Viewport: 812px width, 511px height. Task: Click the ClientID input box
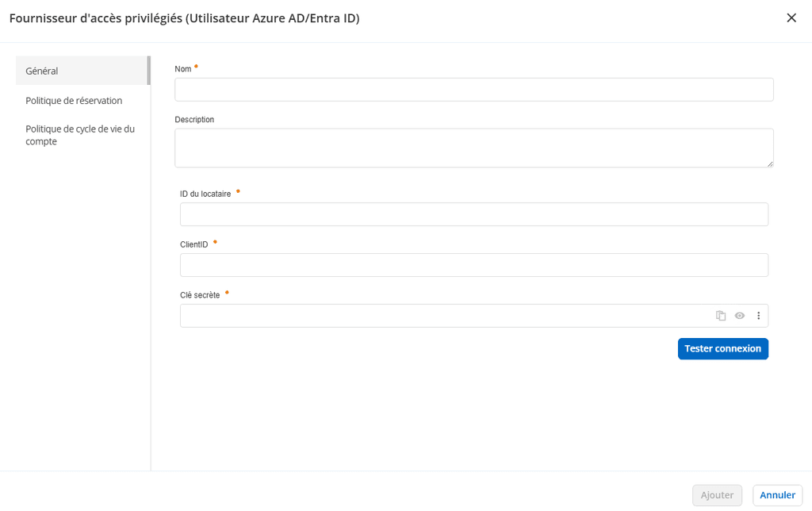click(x=473, y=264)
